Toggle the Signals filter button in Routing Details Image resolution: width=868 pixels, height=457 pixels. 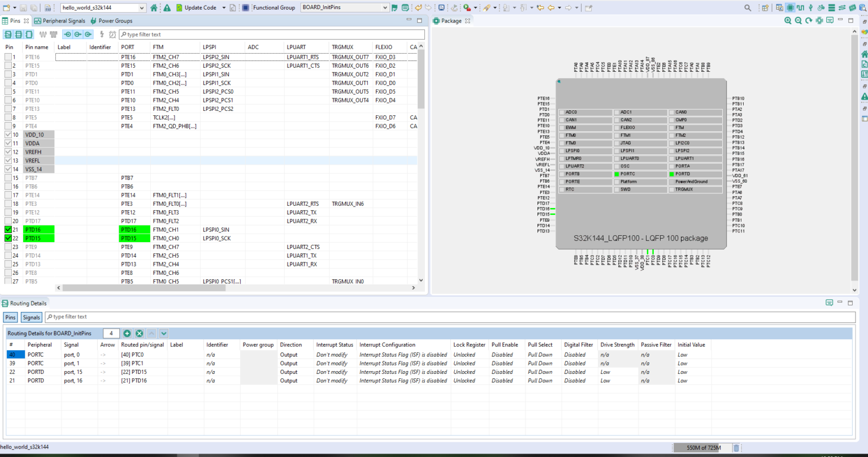(x=32, y=317)
